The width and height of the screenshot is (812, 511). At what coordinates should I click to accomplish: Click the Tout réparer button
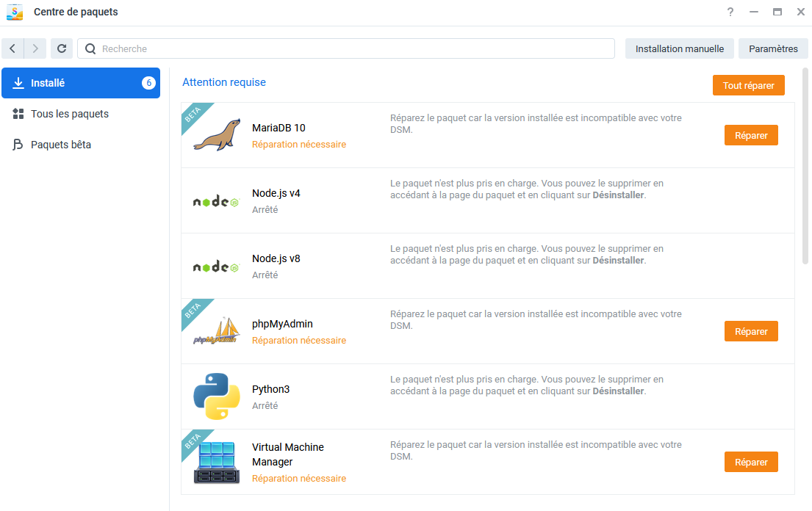[748, 85]
